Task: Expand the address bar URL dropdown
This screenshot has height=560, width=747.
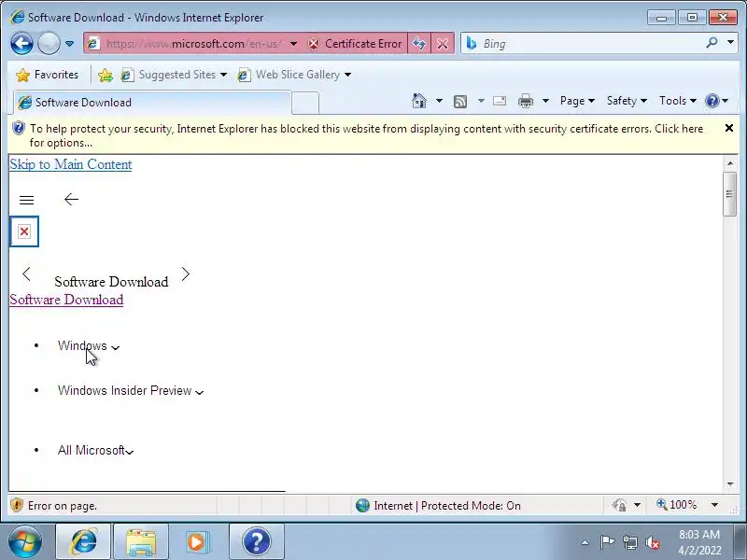Action: 294,44
